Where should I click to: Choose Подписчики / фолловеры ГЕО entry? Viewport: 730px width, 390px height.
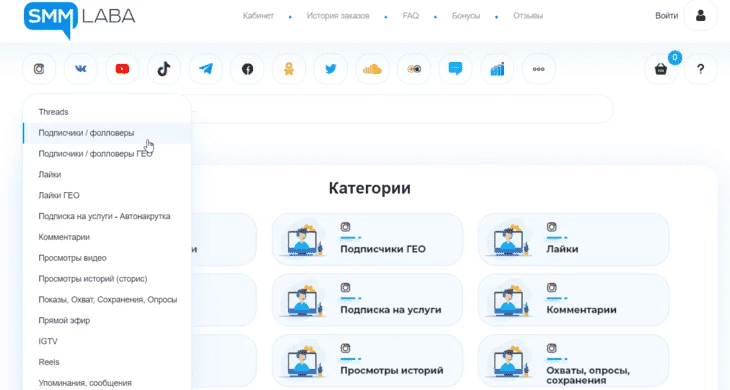(x=107, y=154)
